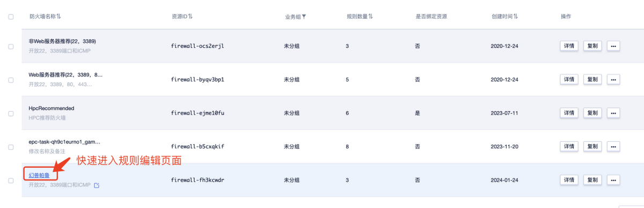Viewport: 644px width, 208px height.
Task: Select the 非Web服务器推荐 firewall checkbox
Action: pos(11,46)
